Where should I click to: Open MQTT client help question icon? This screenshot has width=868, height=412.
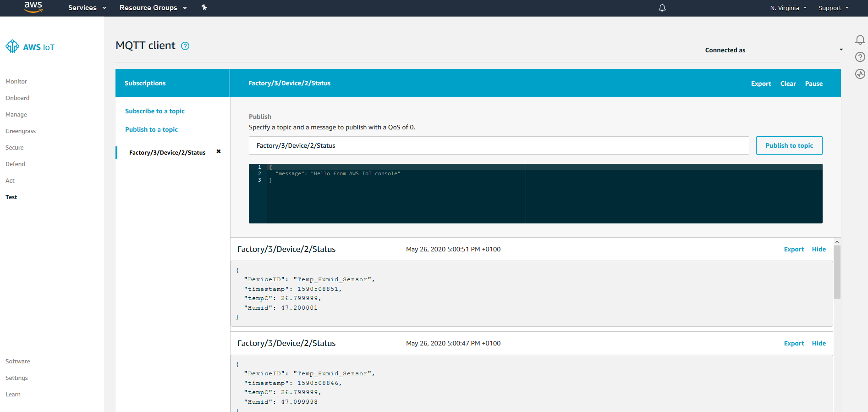[185, 46]
